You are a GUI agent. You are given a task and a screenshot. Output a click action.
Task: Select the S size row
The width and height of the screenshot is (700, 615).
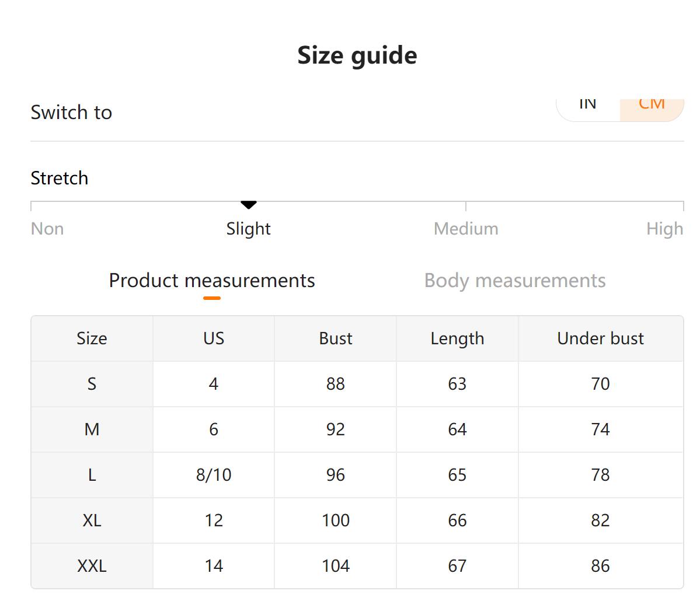357,385
